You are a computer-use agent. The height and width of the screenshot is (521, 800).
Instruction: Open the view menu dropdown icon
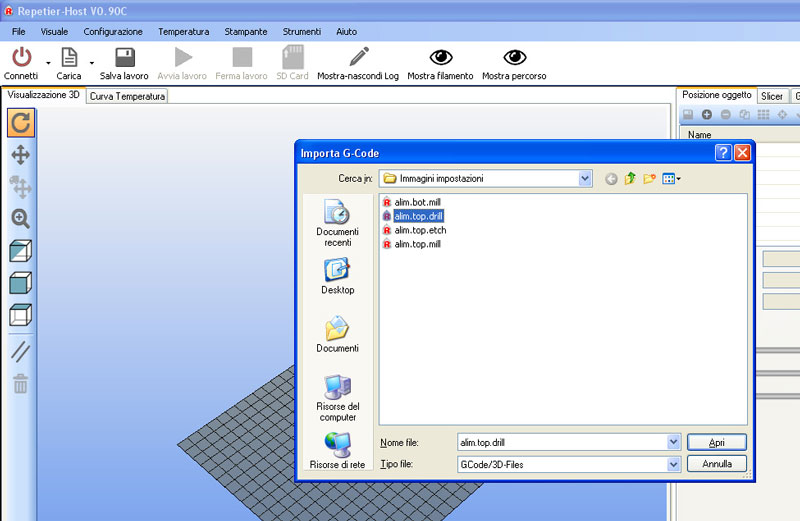pos(671,179)
